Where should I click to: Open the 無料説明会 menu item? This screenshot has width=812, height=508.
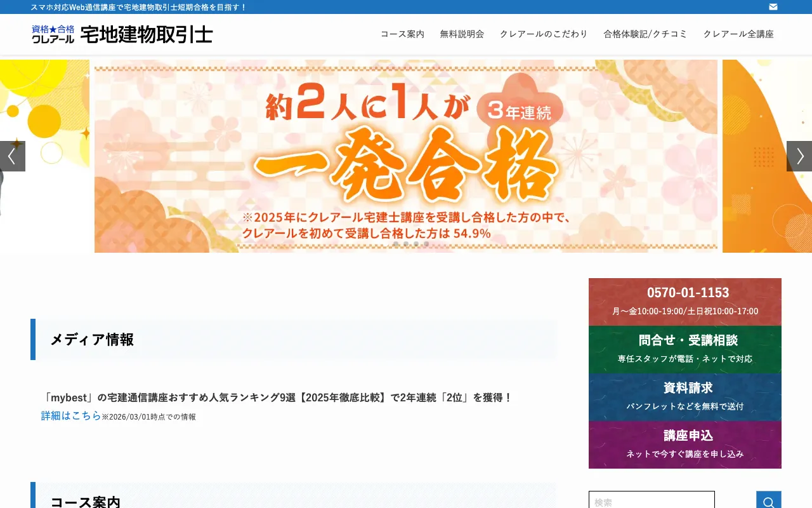pos(462,34)
